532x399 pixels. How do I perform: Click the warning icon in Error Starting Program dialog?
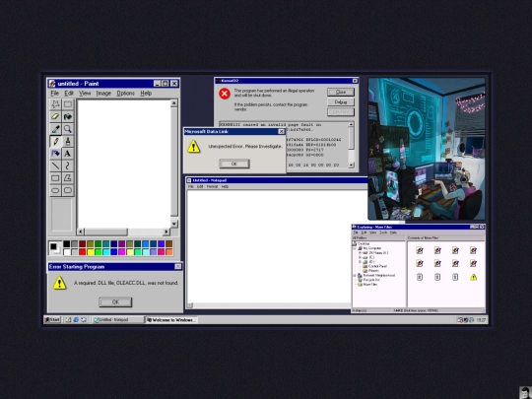[x=59, y=283]
